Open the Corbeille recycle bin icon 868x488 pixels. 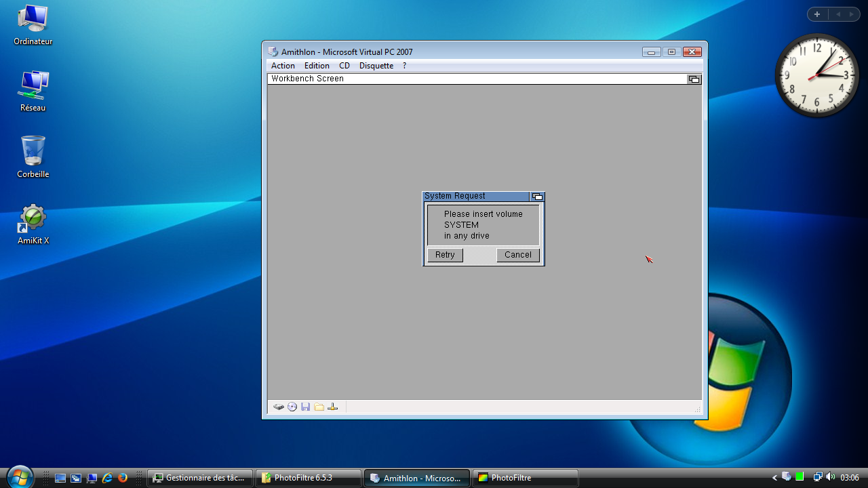(33, 157)
